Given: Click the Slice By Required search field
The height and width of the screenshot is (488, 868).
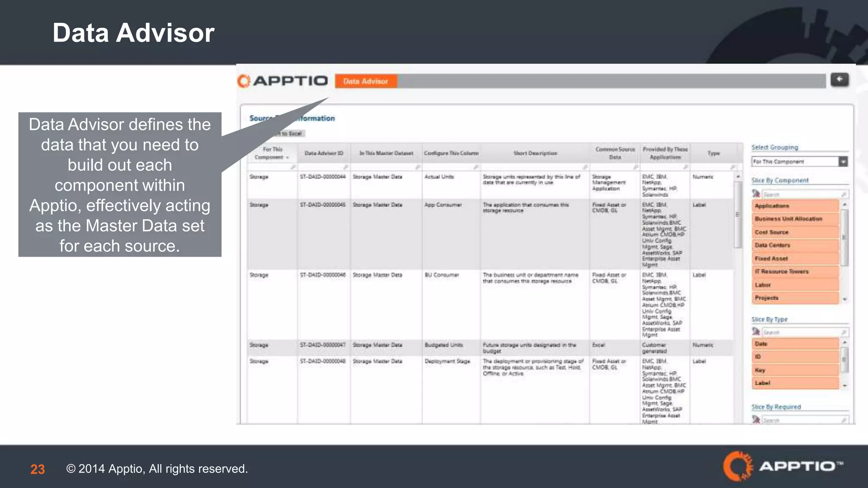Looking at the screenshot, I should point(805,420).
